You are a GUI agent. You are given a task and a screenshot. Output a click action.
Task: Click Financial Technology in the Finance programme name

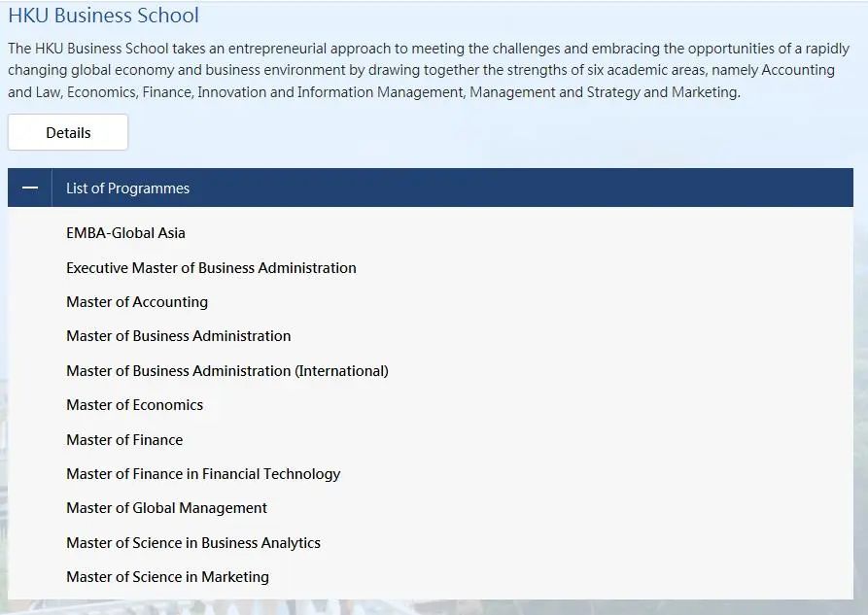[271, 474]
